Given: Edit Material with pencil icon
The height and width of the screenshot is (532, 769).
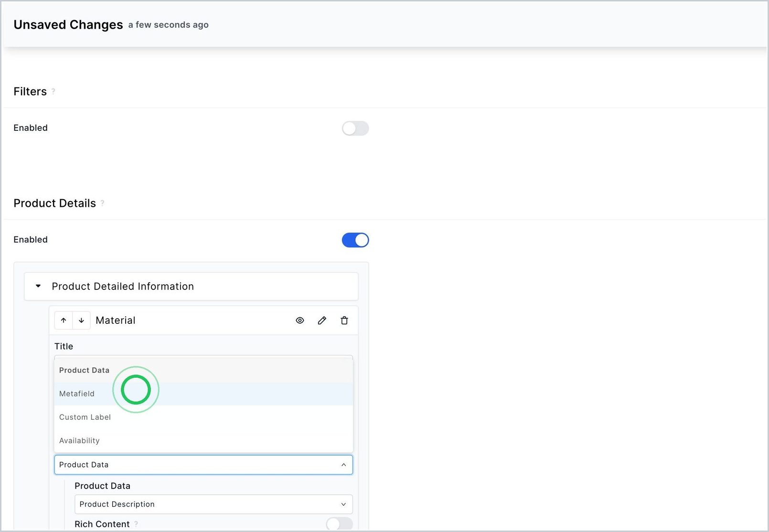Looking at the screenshot, I should point(322,320).
